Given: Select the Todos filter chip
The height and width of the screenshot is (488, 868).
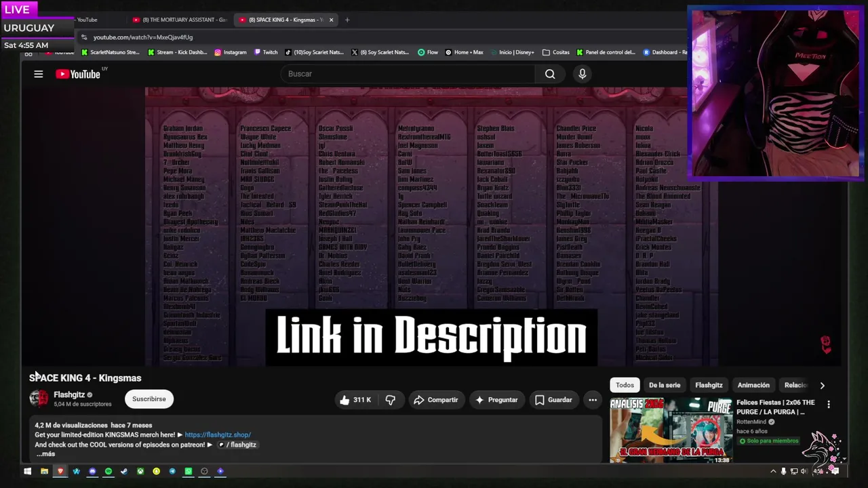Looking at the screenshot, I should tap(625, 385).
